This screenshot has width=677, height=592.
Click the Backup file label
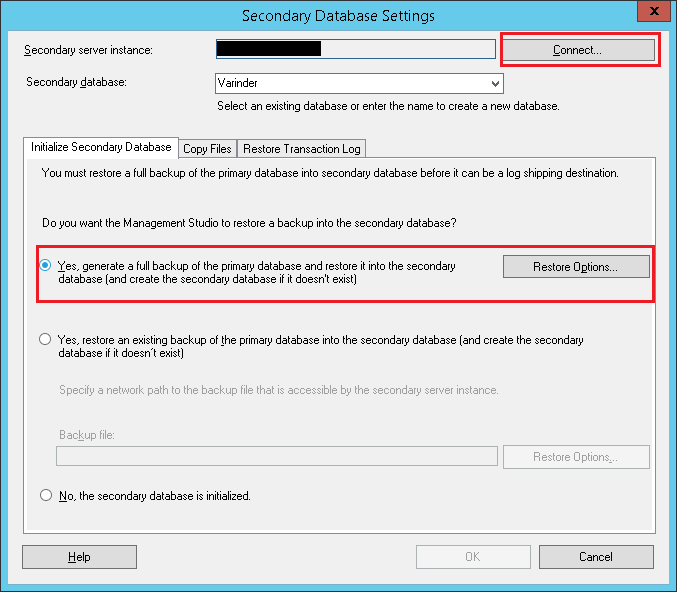pos(88,436)
